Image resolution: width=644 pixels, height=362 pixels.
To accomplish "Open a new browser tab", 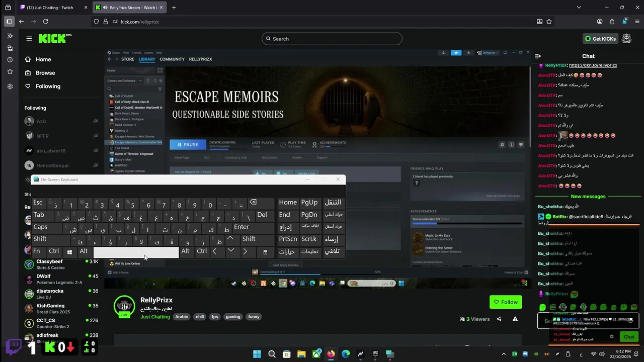I will [x=174, y=8].
